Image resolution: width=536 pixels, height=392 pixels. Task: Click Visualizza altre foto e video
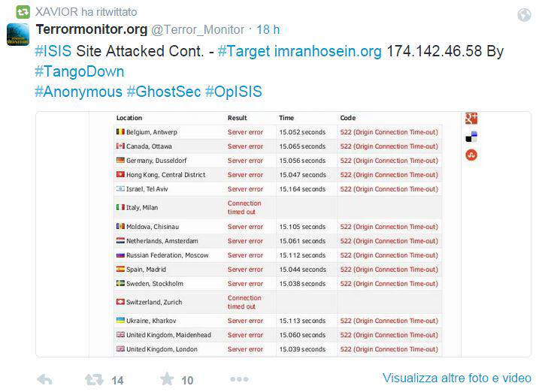[x=456, y=378]
